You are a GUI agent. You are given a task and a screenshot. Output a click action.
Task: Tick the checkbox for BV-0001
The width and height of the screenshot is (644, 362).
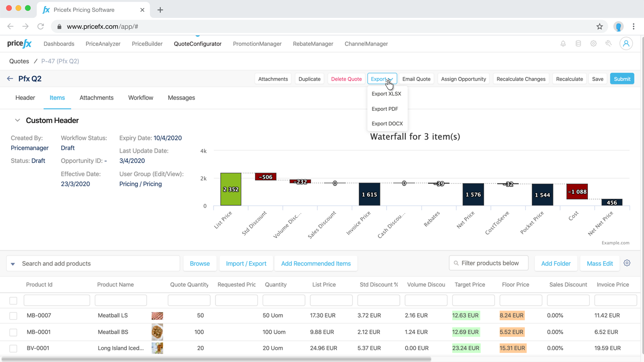click(13, 349)
